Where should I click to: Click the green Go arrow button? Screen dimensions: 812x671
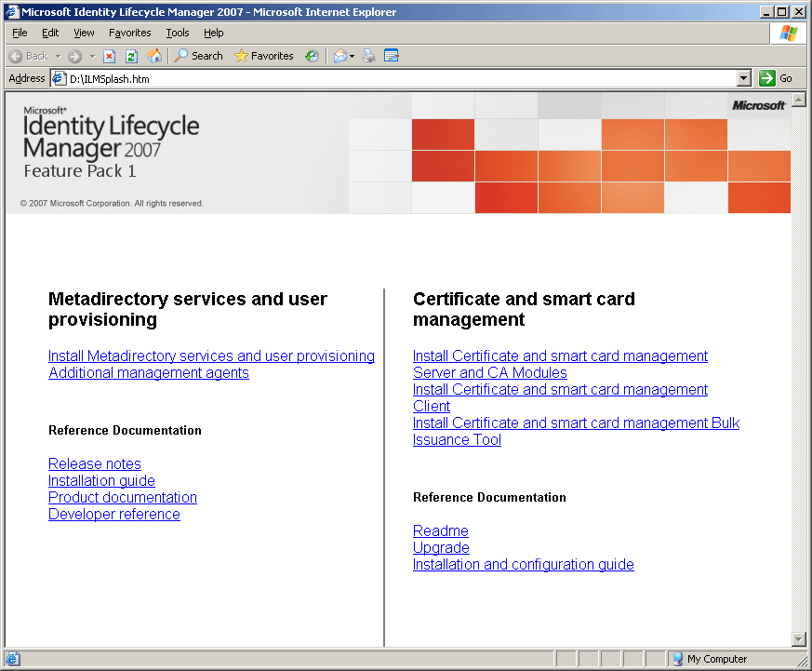click(x=767, y=78)
